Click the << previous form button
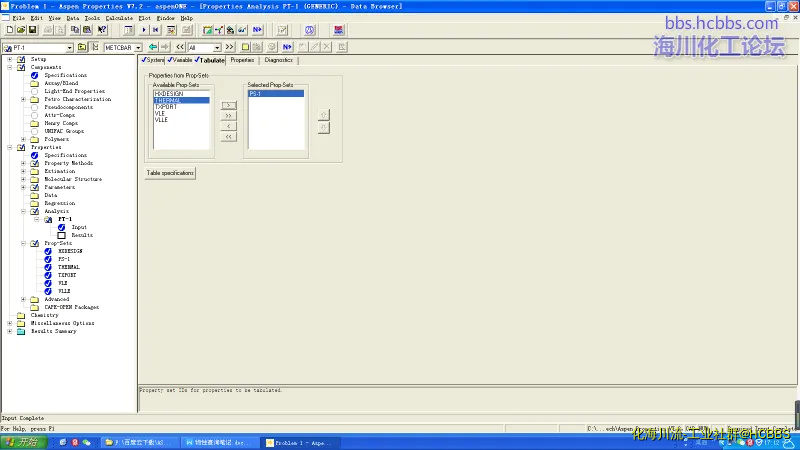Viewport: 800px width, 450px height. coord(180,47)
